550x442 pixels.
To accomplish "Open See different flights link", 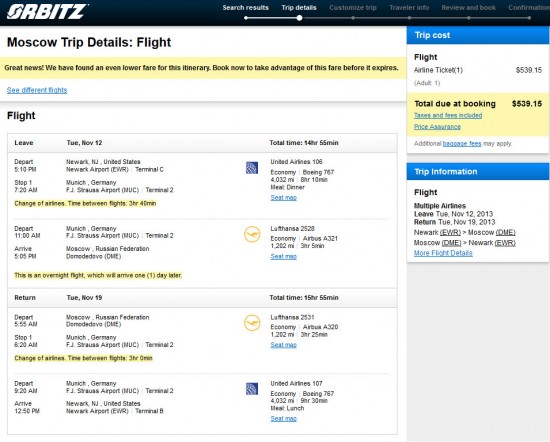I will pos(37,90).
